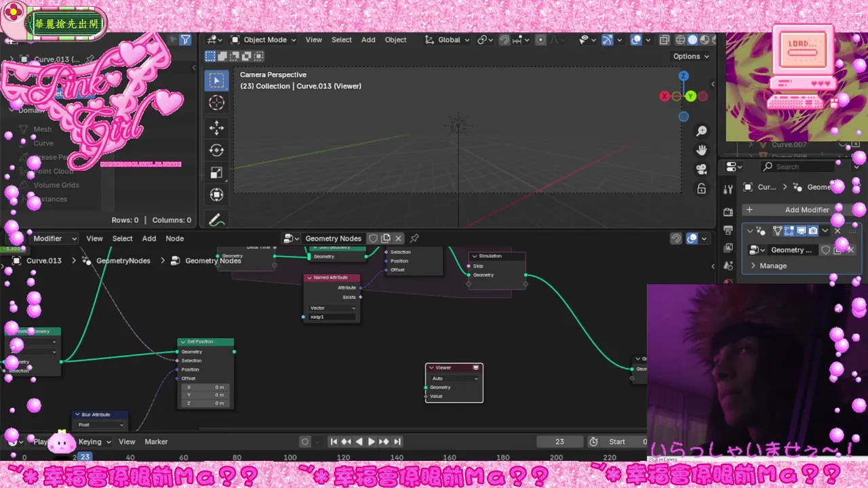The image size is (868, 488).
Task: Click the current frame field showing 23
Action: click(559, 442)
